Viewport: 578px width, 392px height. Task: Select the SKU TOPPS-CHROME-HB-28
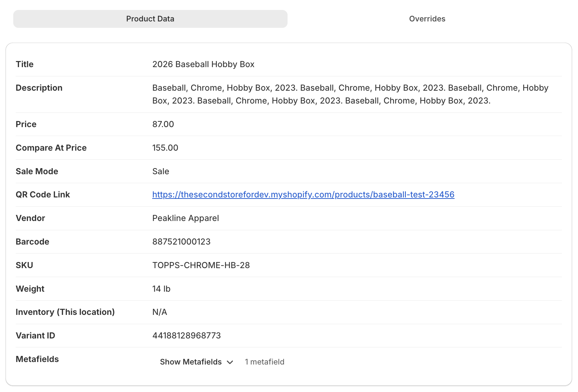[201, 265]
